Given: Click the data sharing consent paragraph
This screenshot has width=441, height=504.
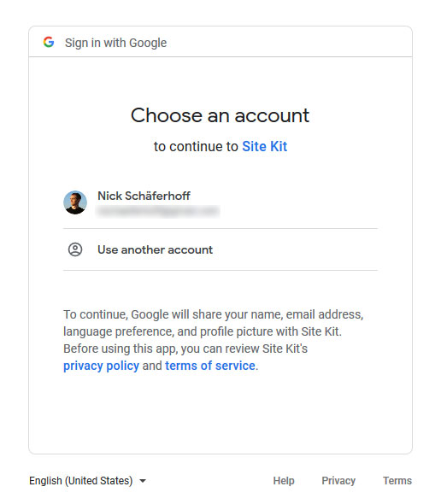Looking at the screenshot, I should click(x=214, y=340).
